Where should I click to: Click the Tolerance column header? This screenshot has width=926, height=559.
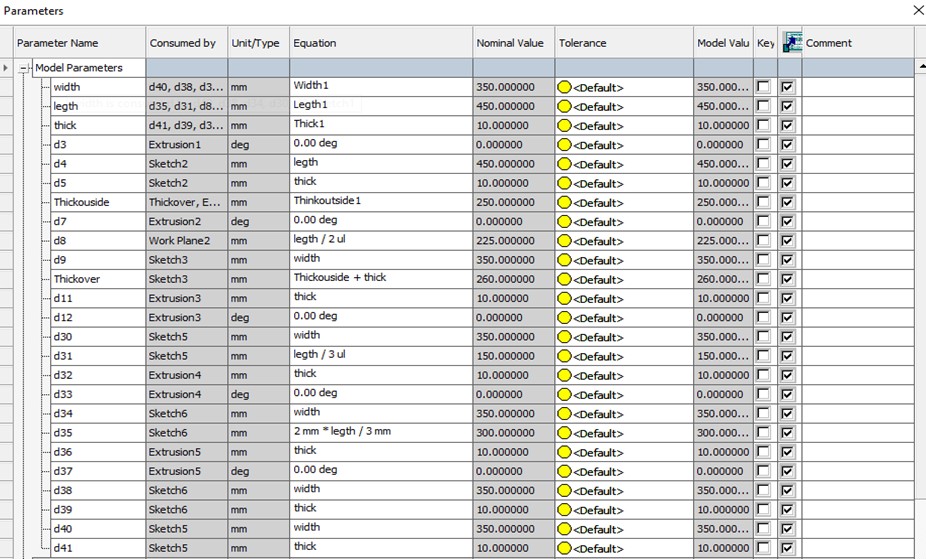[624, 43]
